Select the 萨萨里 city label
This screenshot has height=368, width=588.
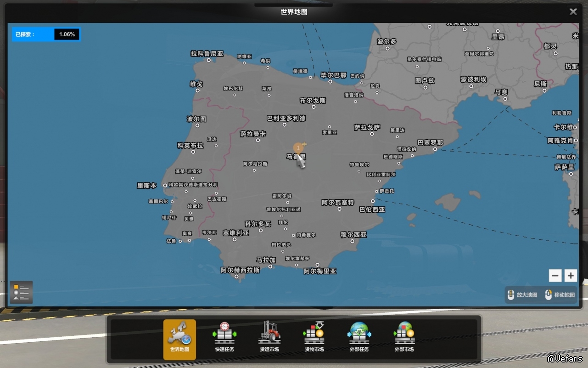coord(565,167)
